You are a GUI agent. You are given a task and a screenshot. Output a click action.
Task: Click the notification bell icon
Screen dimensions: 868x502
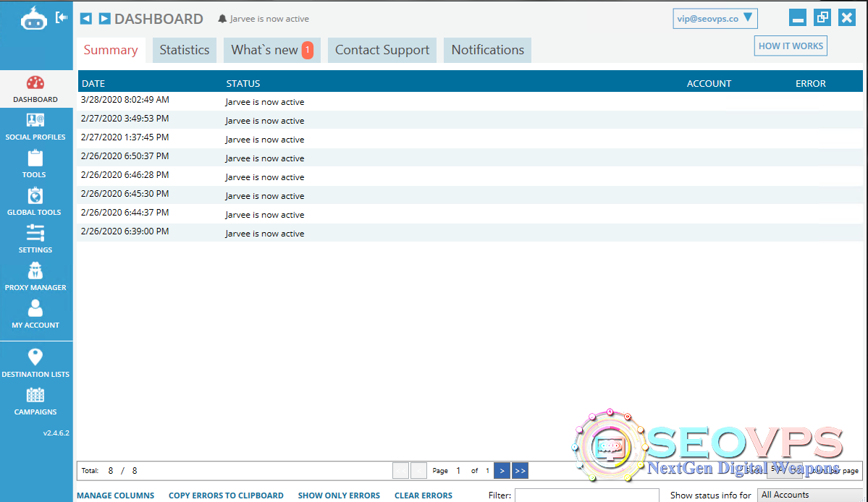(222, 19)
